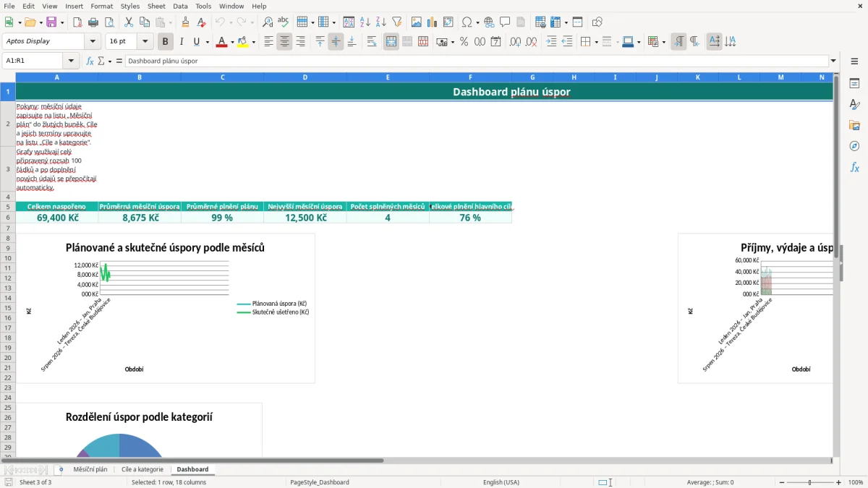This screenshot has width=868, height=488.
Task: Switch to the Cíle a kategorie sheet tab
Action: pos(142,470)
